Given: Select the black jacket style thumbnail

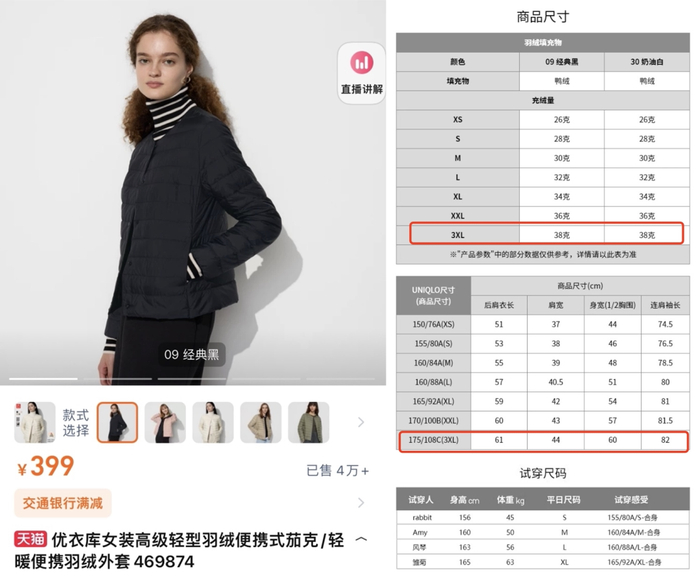Looking at the screenshot, I should (117, 422).
